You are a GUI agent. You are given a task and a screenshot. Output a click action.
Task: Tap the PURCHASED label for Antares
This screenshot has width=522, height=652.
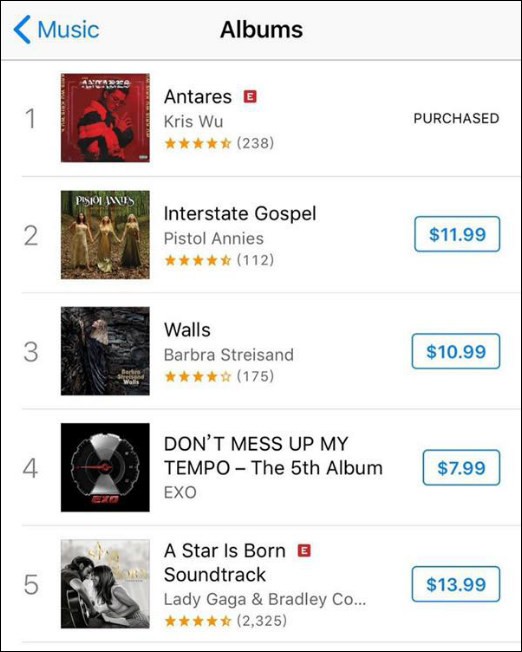pos(456,119)
